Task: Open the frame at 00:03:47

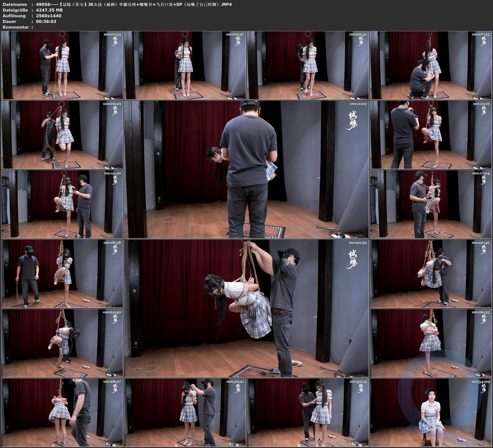Action: point(185,65)
